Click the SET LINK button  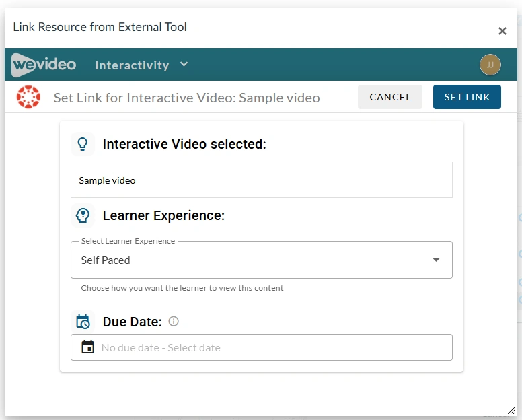tap(467, 97)
